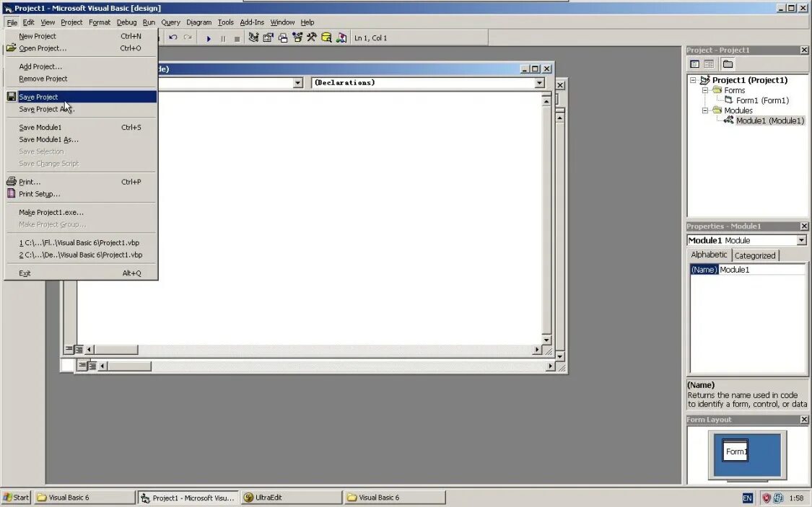Screen dimensions: 812x507
Task: Click the Start button on taskbar
Action: click(16, 498)
